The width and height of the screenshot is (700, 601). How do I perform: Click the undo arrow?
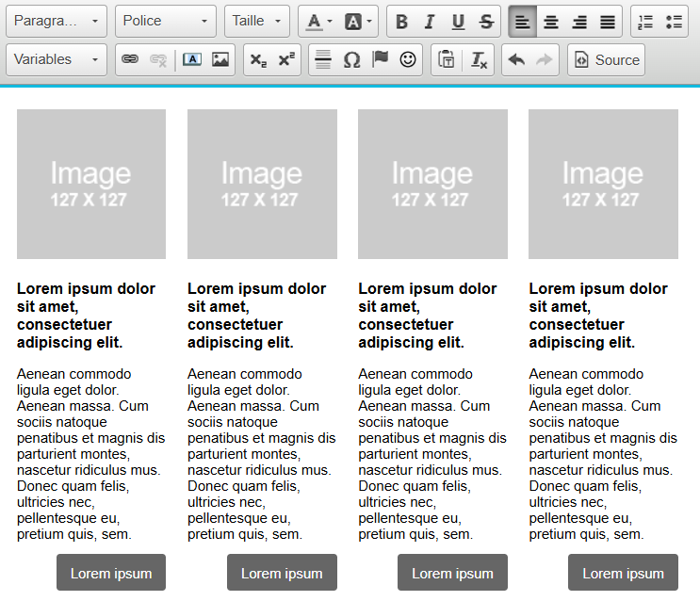coord(515,59)
